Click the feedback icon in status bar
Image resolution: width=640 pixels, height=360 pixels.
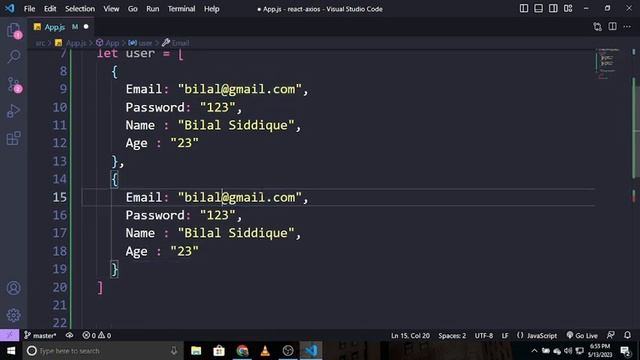click(611, 336)
